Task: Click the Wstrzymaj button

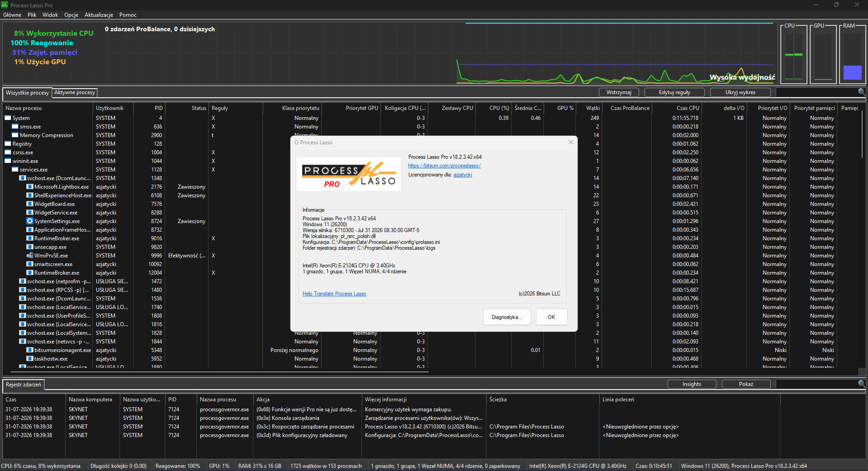Action: tap(619, 92)
